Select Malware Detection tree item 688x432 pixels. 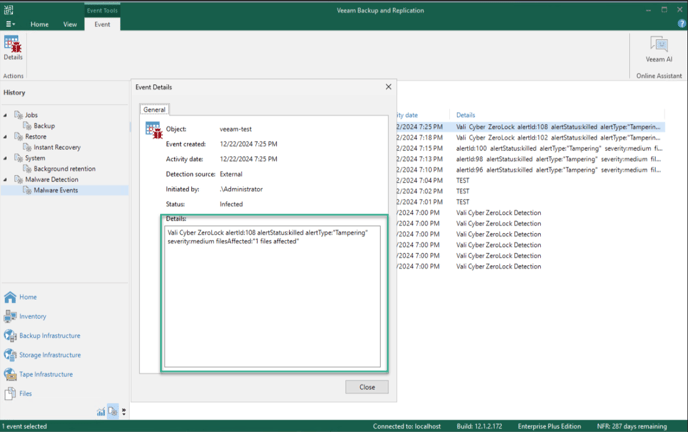pyautogui.click(x=51, y=179)
